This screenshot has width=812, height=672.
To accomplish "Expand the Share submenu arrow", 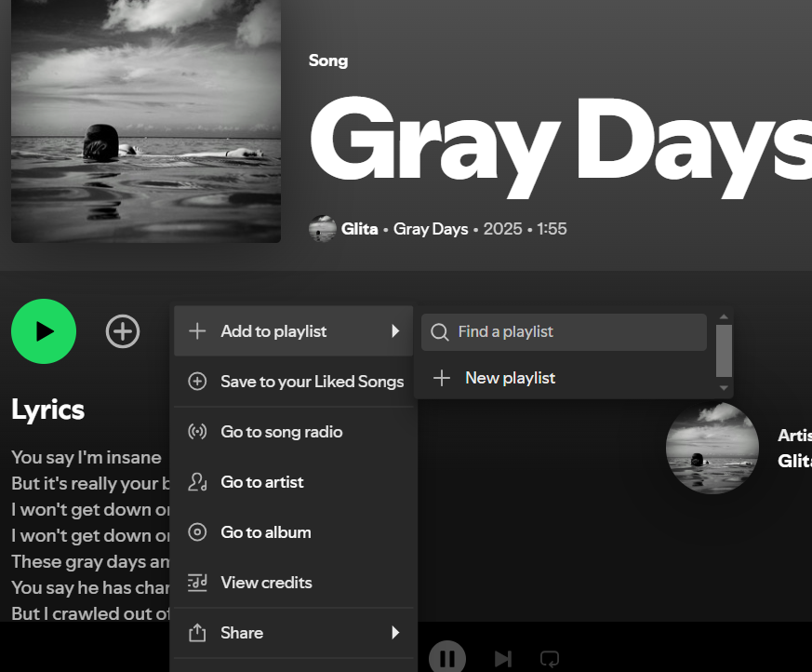I will click(x=395, y=633).
